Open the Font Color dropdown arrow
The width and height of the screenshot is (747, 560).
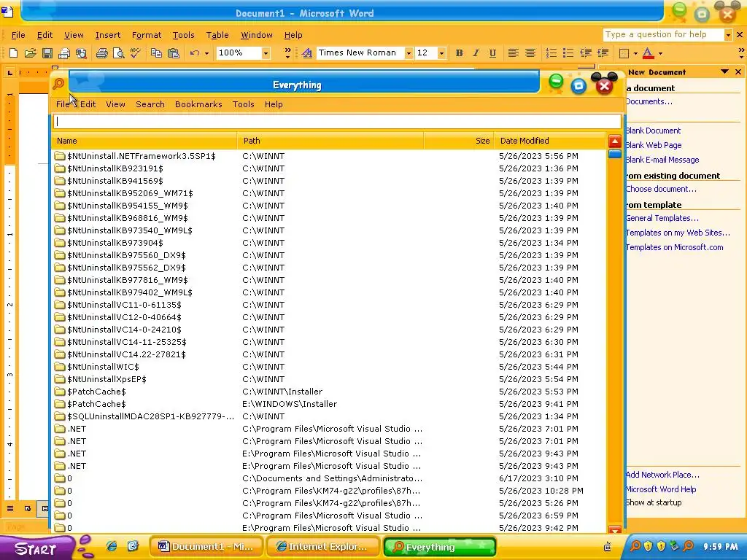coord(660,52)
